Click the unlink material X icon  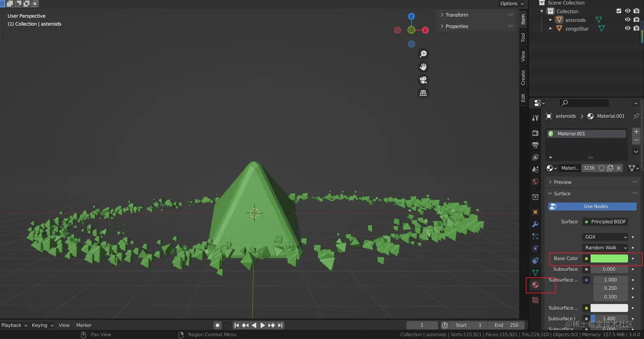619,168
